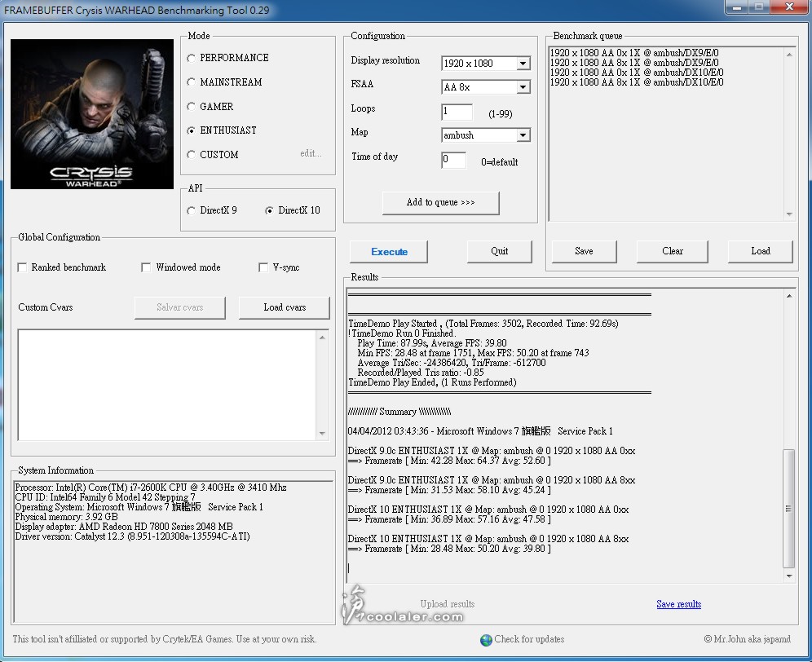This screenshot has width=812, height=662.
Task: Click the greyed Salvar cvars button
Action: (179, 307)
